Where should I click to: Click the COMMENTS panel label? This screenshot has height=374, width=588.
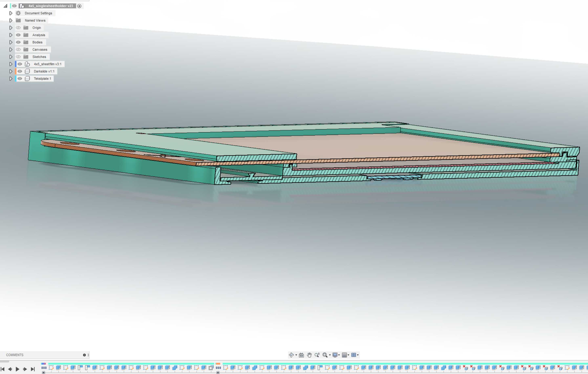pos(15,355)
